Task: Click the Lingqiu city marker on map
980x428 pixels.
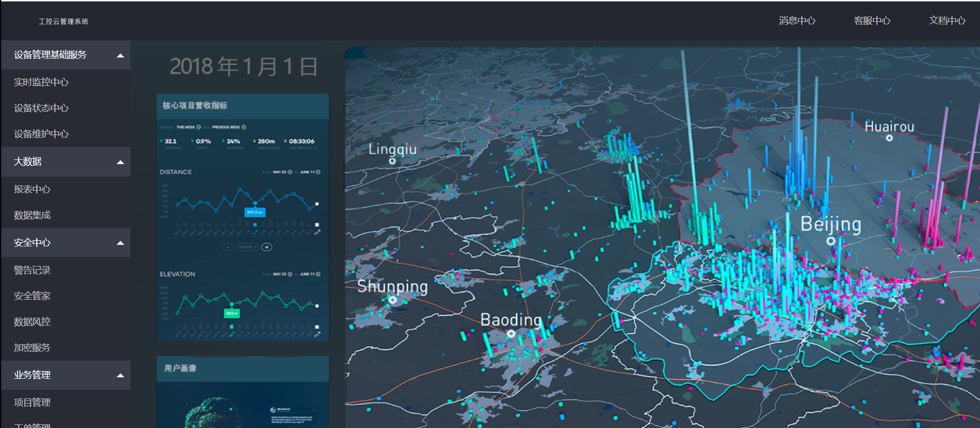Action: [392, 161]
